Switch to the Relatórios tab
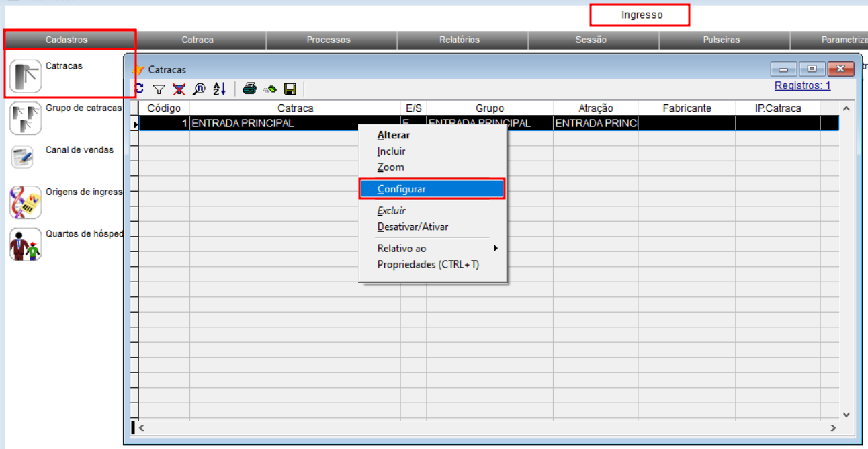 (460, 40)
